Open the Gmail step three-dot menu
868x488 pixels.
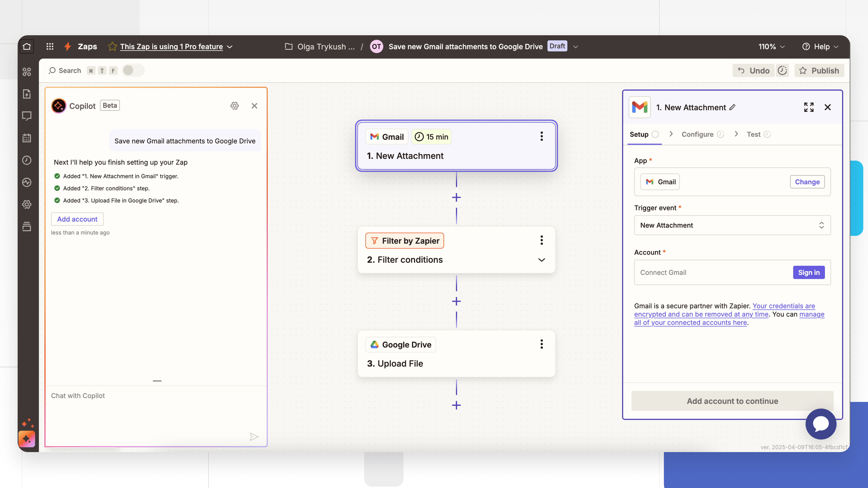541,136
